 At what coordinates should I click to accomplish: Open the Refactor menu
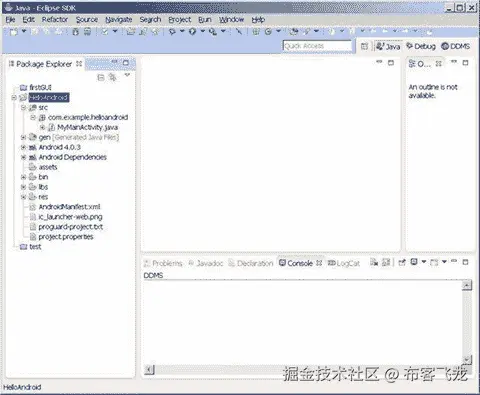55,20
